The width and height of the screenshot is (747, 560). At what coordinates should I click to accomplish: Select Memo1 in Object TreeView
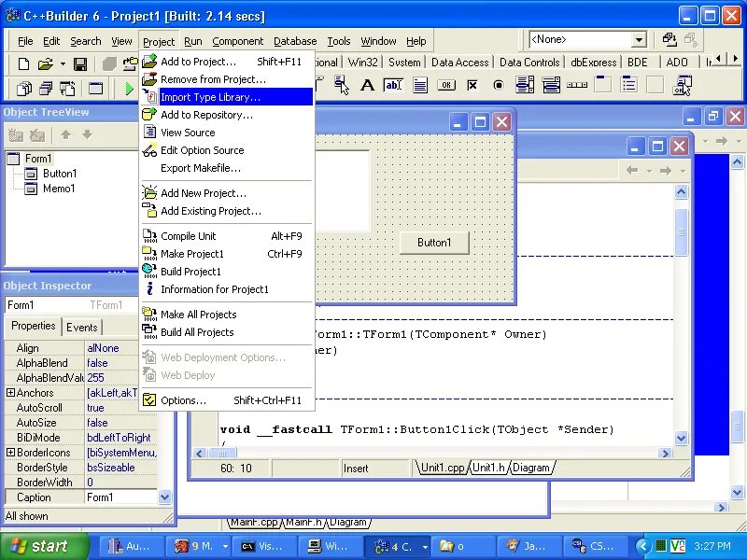tap(59, 189)
